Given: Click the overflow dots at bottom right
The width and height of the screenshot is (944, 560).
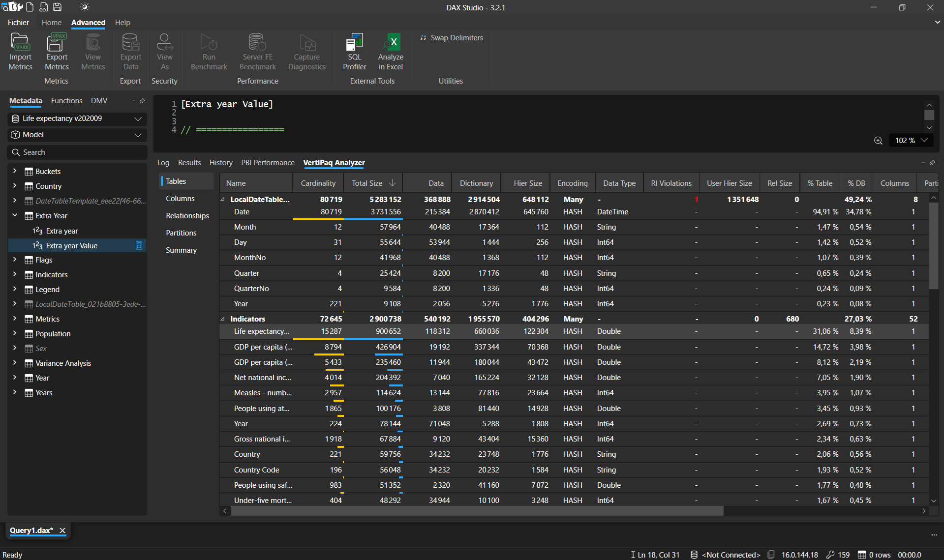Looking at the screenshot, I should 934,535.
